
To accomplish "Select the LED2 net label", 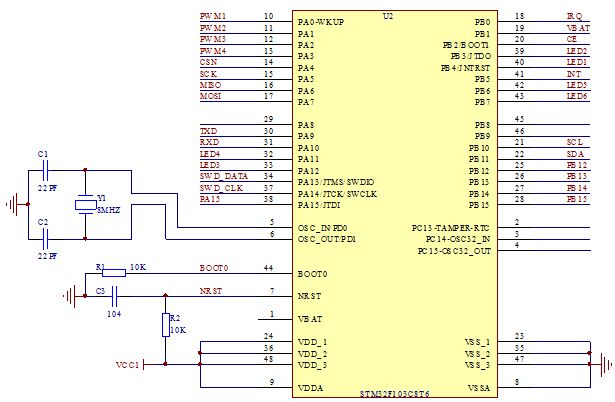I will [x=577, y=51].
